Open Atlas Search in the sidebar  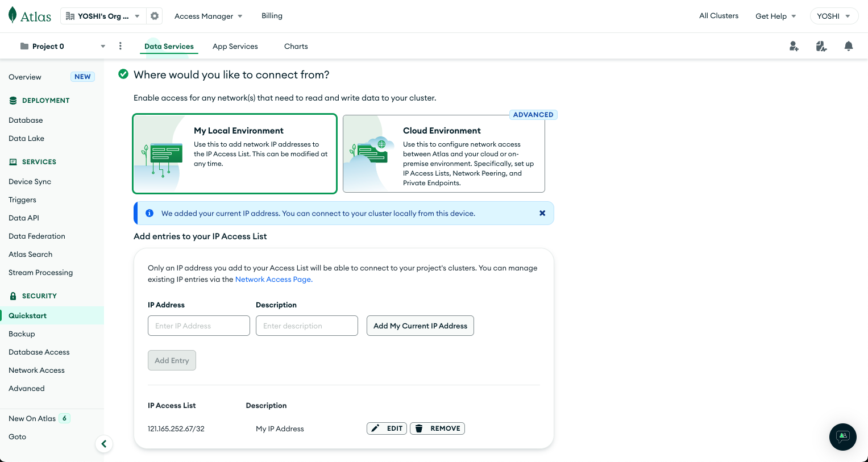30,254
